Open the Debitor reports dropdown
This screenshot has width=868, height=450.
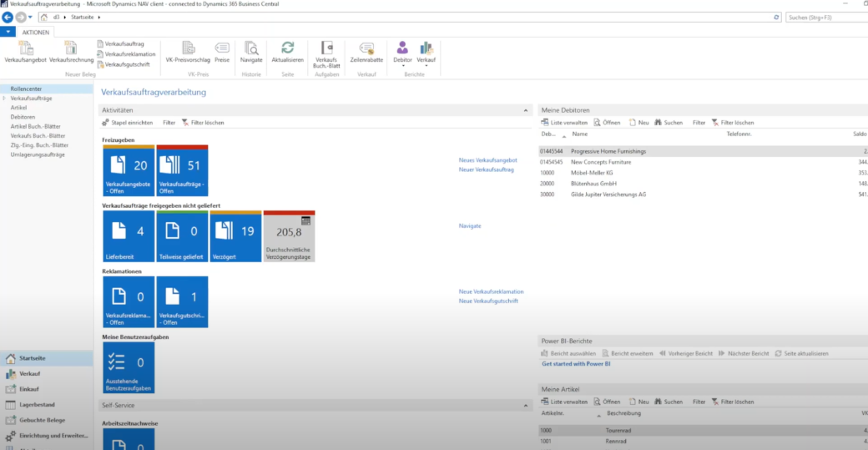402,53
